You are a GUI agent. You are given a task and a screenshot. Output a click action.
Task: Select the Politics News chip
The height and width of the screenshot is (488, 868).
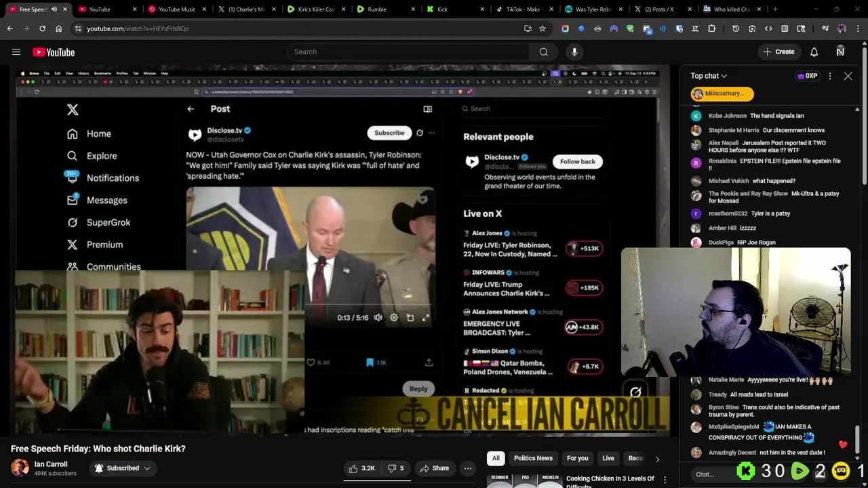(x=533, y=459)
